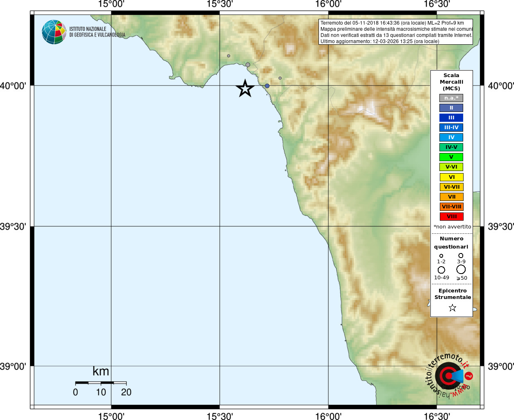Click the earthquake info text box
This screenshot has height=420, width=514.
coord(396,32)
